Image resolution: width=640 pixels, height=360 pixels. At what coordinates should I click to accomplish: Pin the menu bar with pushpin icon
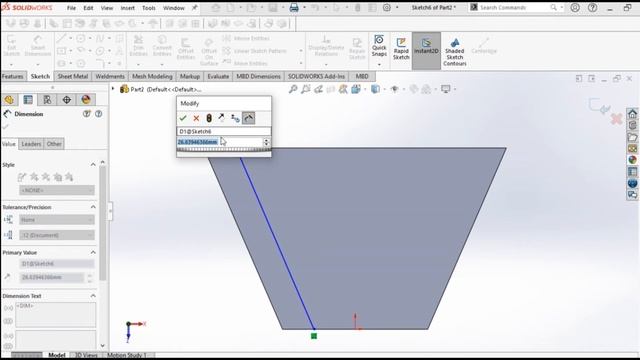click(x=195, y=8)
